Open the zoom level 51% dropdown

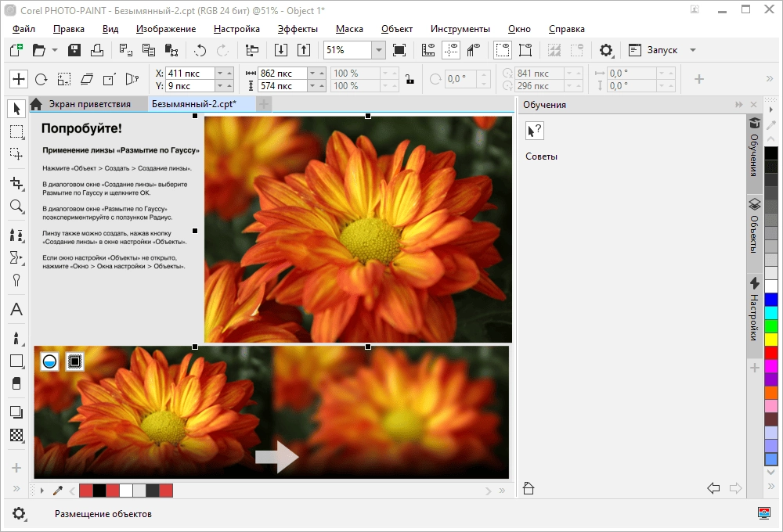tap(379, 50)
